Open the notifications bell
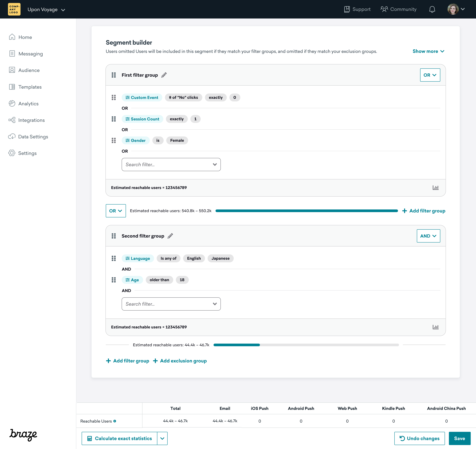476x449 pixels. coord(432,9)
